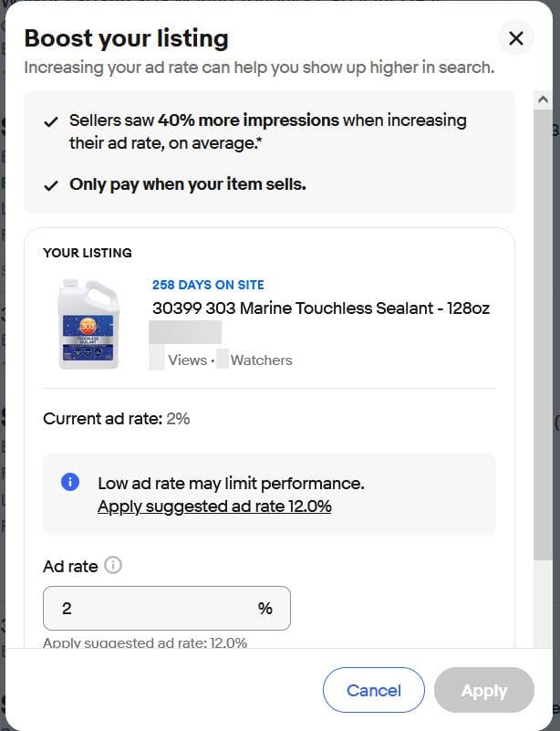Click suggested ad rate hint below input
Viewport: 560px width, 731px height.
pos(145,642)
